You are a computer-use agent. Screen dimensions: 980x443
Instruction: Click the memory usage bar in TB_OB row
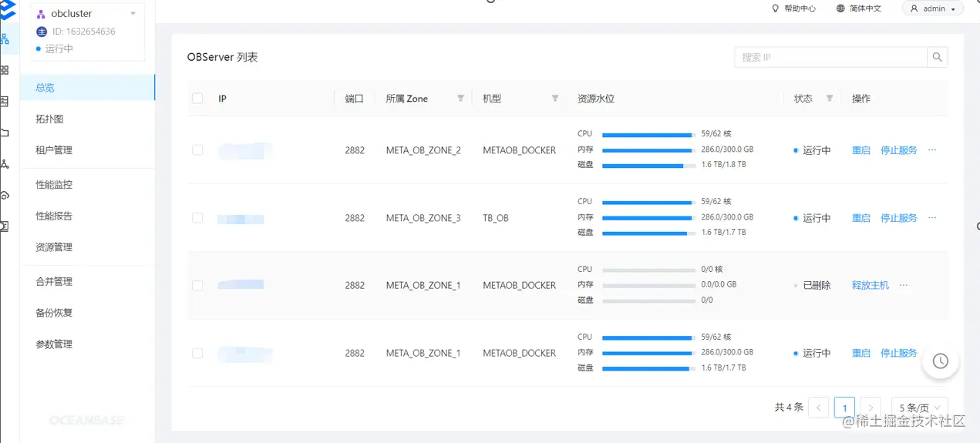(648, 218)
